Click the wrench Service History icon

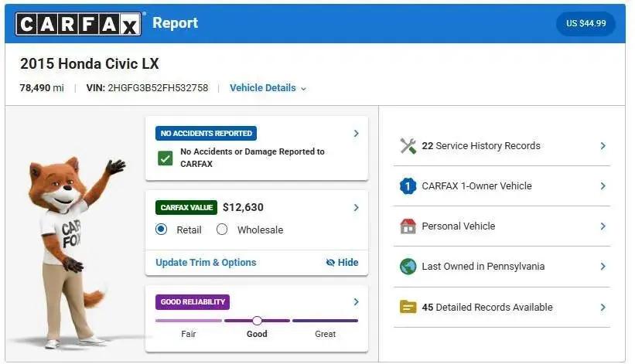coord(408,146)
